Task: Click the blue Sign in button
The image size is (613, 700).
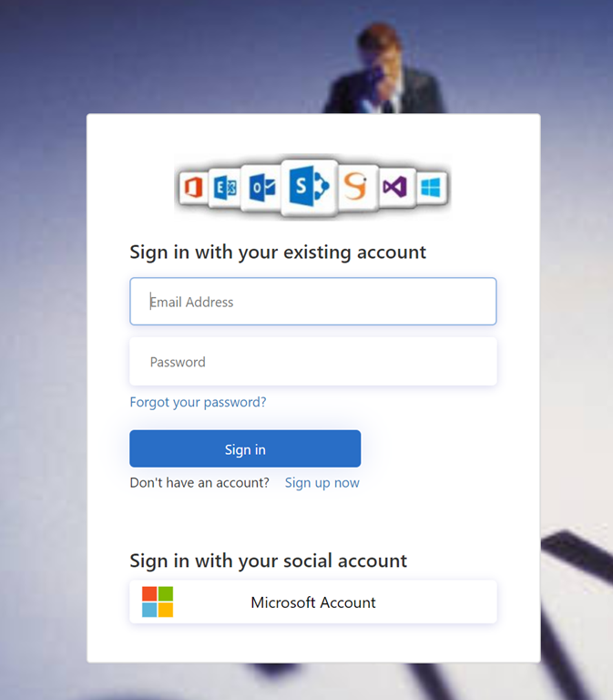Action: coord(245,448)
